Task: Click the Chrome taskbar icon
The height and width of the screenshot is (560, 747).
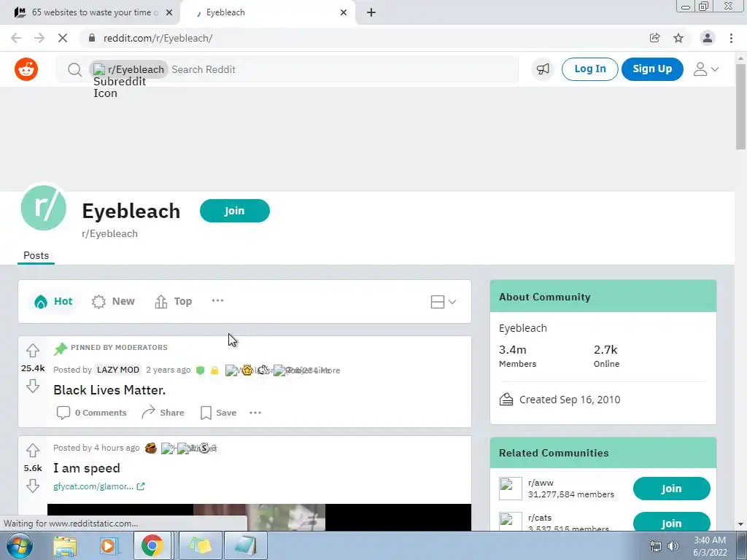Action: pos(152,545)
